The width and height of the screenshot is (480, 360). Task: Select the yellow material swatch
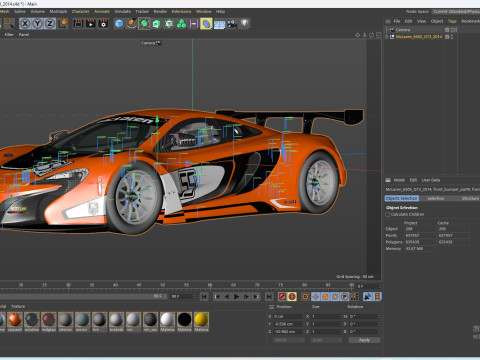pos(201,320)
